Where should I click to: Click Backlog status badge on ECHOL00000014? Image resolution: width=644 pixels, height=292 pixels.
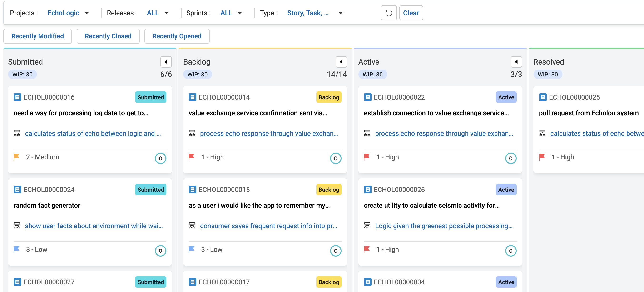pos(328,97)
